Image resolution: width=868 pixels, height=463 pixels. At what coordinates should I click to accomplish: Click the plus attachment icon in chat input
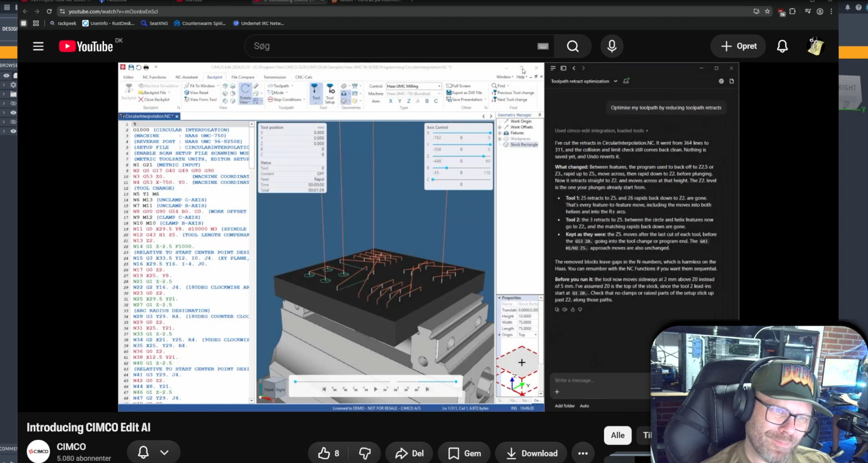pyautogui.click(x=557, y=392)
